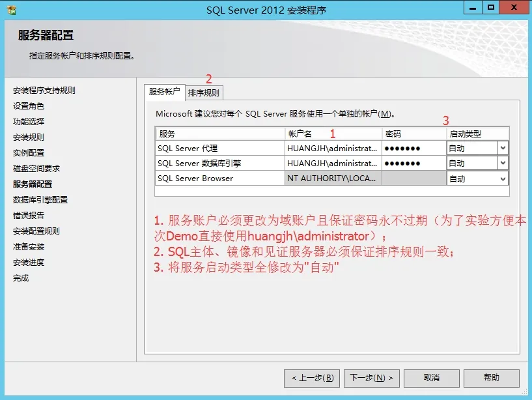Screen dimensions: 532x400
Task: Select the SQL Server 代理 service row
Action: click(220, 149)
